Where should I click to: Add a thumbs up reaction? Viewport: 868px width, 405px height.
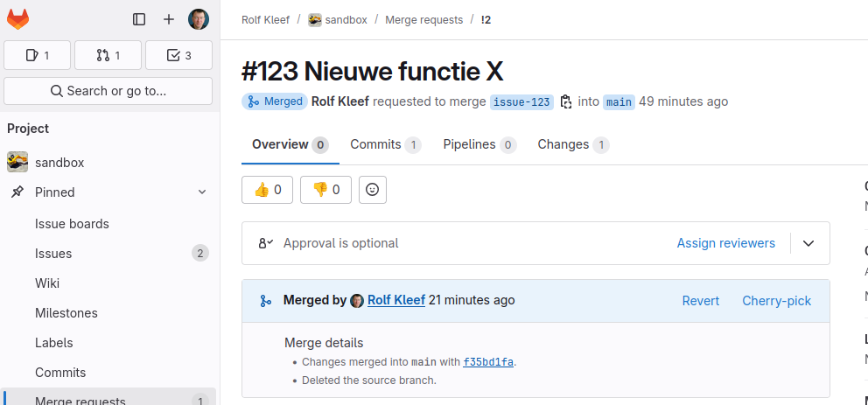click(x=268, y=191)
